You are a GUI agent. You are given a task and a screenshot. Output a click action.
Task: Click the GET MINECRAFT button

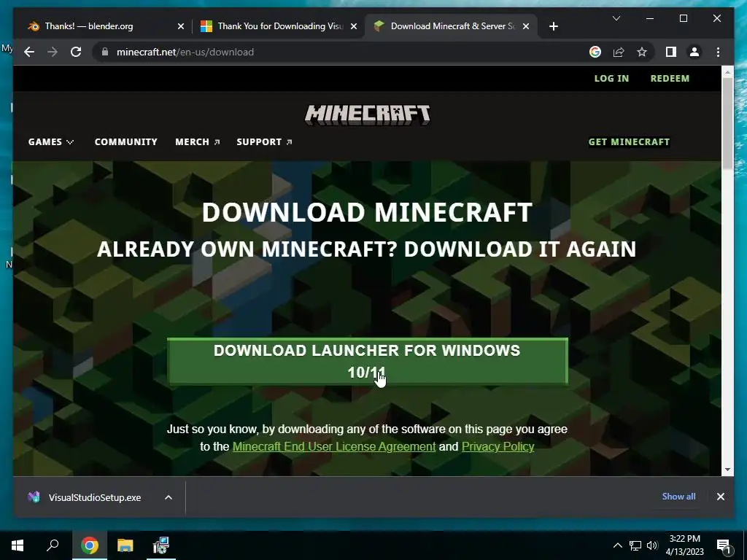click(629, 142)
